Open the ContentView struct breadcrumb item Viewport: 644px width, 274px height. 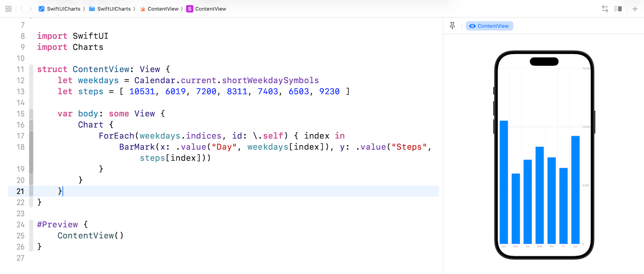tap(210, 9)
